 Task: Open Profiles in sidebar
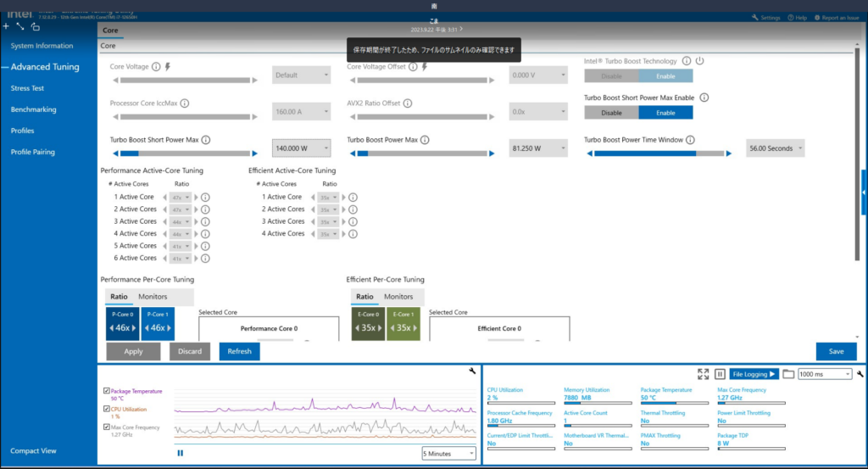23,131
